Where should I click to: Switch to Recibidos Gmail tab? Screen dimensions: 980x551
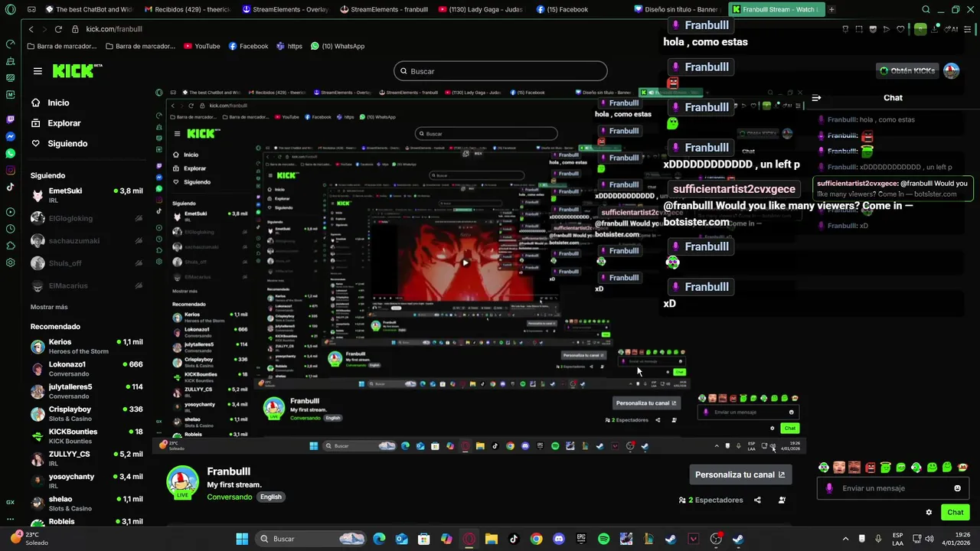[x=188, y=9]
